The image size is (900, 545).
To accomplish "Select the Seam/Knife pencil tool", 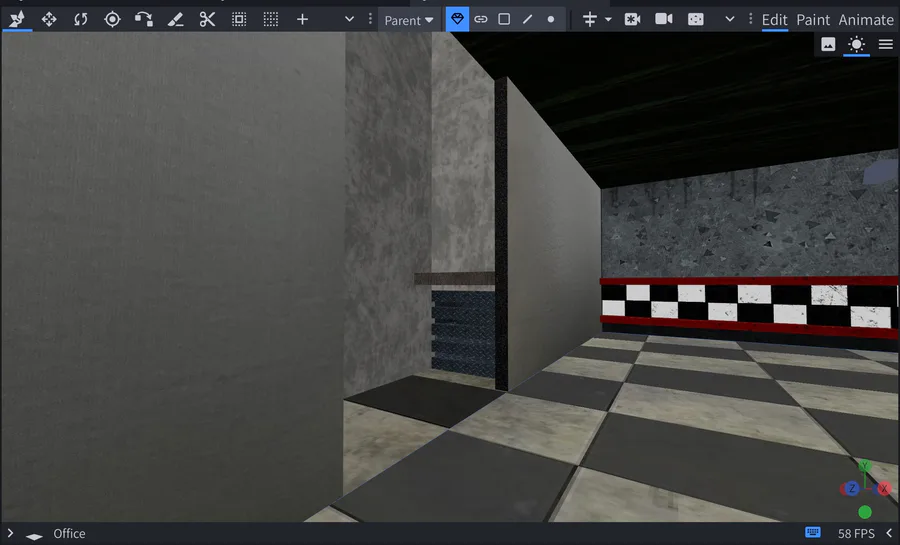I will [176, 20].
